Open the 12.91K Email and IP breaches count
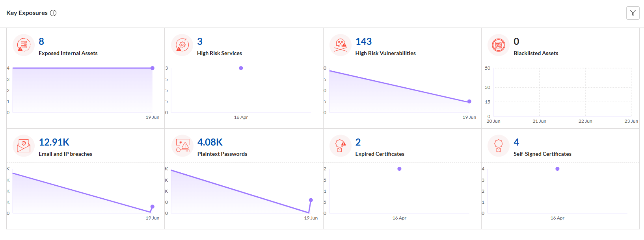The width and height of the screenshot is (644, 240). pos(54,142)
